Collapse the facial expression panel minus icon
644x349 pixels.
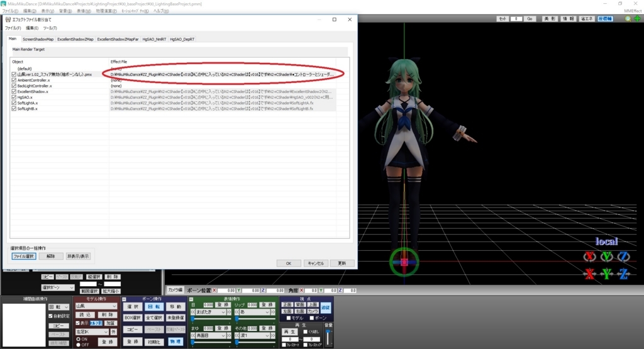[191, 299]
